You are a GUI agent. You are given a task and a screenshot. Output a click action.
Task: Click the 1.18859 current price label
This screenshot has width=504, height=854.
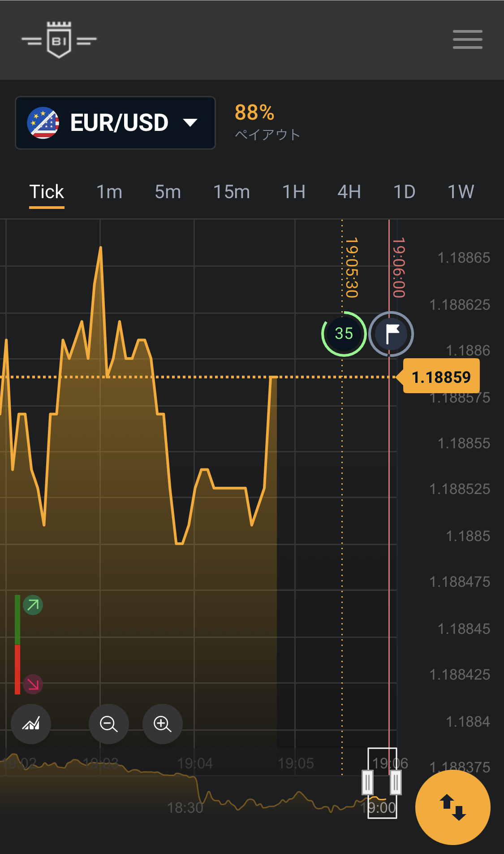(441, 377)
